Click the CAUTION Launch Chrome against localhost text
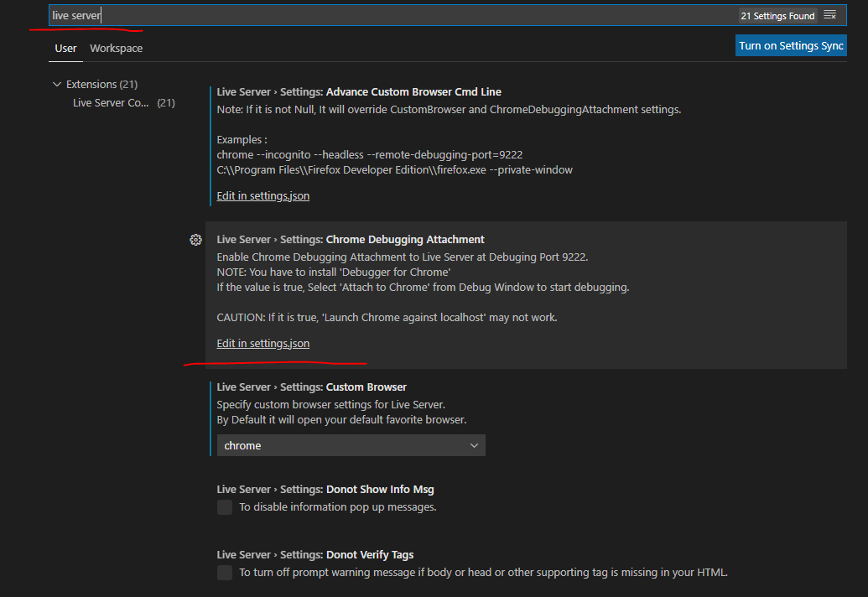Image resolution: width=868 pixels, height=597 pixels. pyautogui.click(x=387, y=318)
